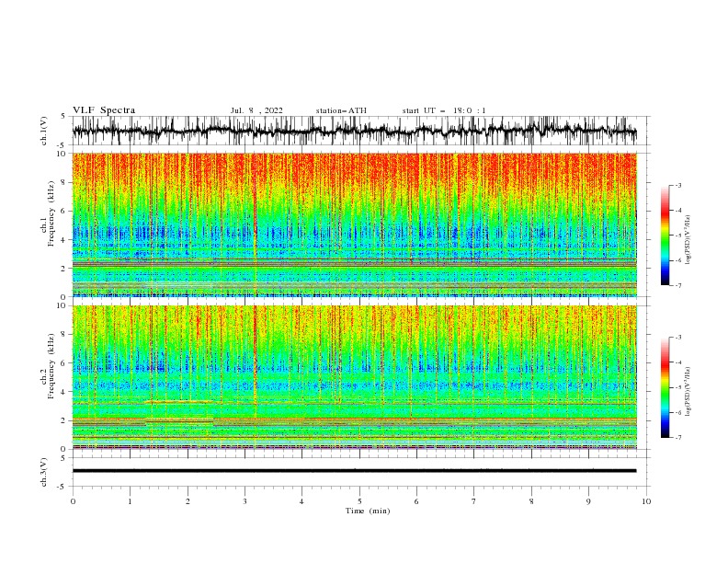The image size is (728, 563).
Task: Click time axis tick label "2"
Action: click(188, 501)
